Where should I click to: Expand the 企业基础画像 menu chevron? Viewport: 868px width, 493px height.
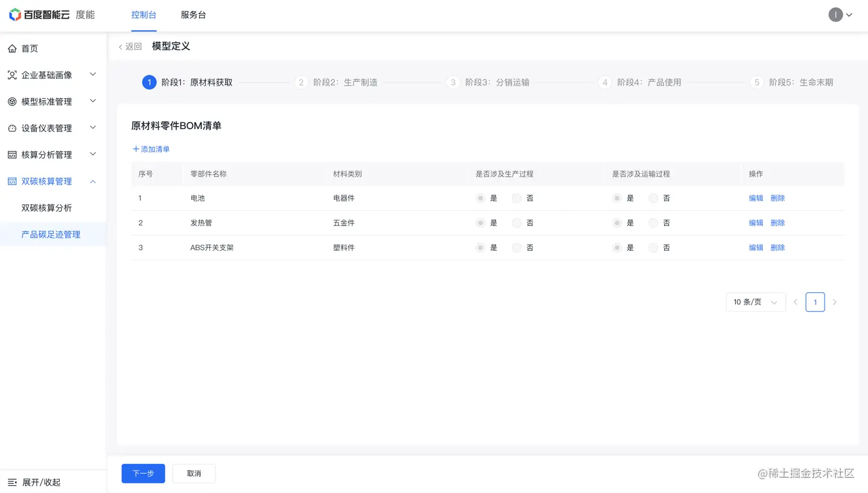pyautogui.click(x=93, y=75)
